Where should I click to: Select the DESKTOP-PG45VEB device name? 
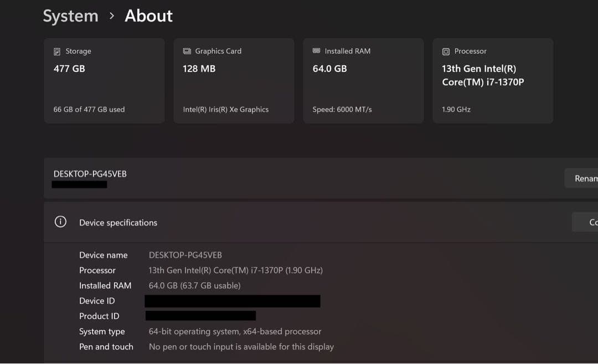pyautogui.click(x=90, y=173)
